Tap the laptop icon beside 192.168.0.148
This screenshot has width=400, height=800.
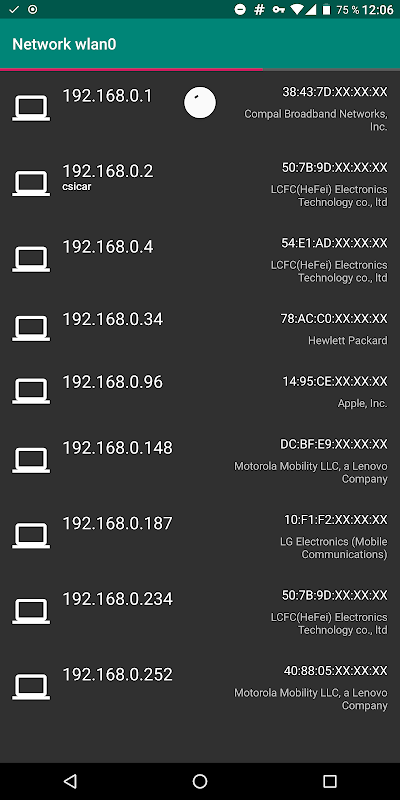pyautogui.click(x=31, y=460)
